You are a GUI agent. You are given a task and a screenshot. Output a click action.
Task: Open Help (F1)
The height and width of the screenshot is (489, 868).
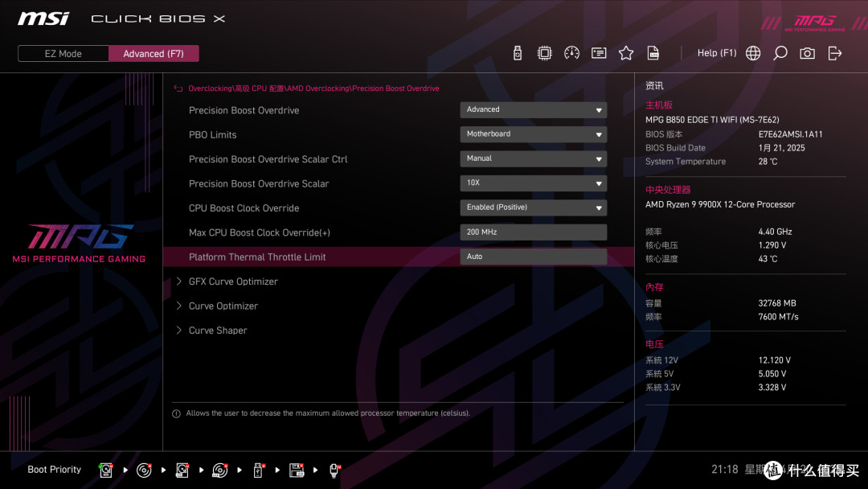coord(716,53)
